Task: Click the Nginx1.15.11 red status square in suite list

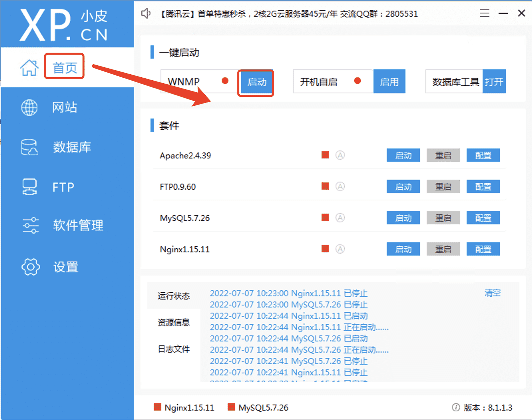Action: (x=325, y=249)
